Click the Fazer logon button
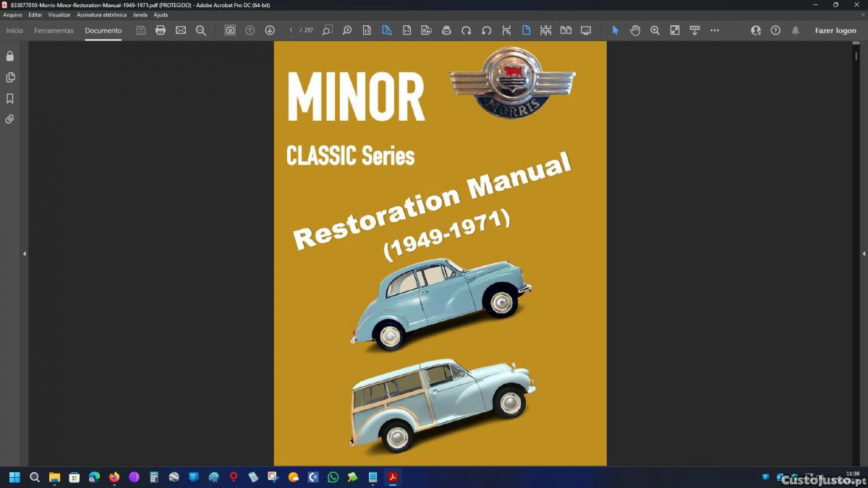 point(835,30)
